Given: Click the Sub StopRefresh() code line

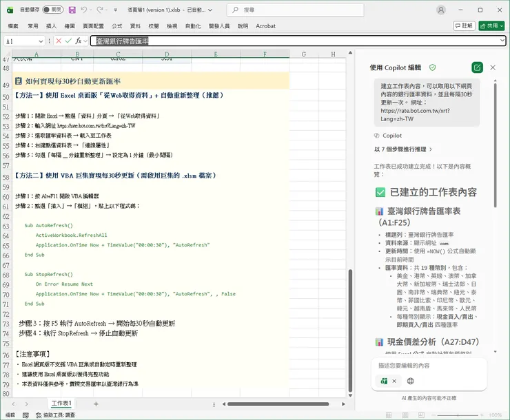Looking at the screenshot, I should (x=48, y=275).
